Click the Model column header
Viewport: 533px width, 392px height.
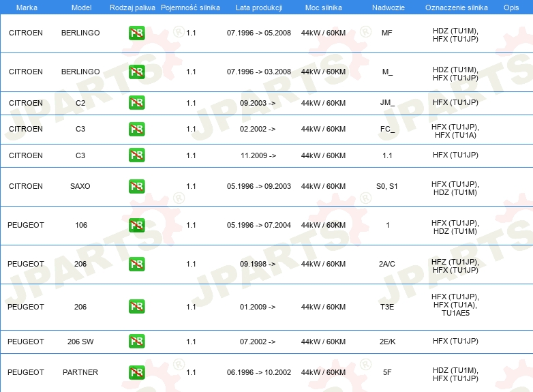click(x=81, y=7)
